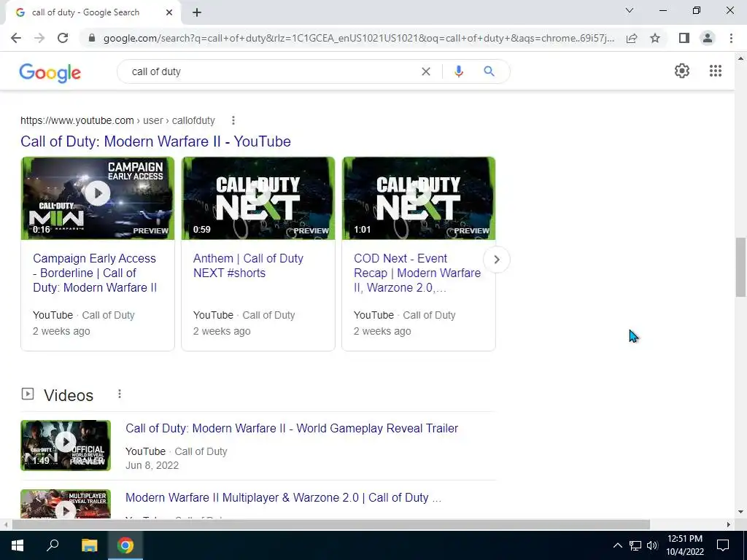Viewport: 747px width, 560px height.
Task: Select the call of duty Google Search tab
Action: [93, 13]
